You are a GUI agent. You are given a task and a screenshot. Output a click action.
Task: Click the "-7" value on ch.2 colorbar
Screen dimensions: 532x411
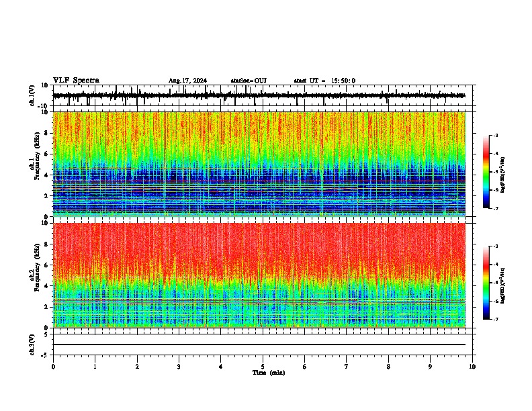coord(495,319)
